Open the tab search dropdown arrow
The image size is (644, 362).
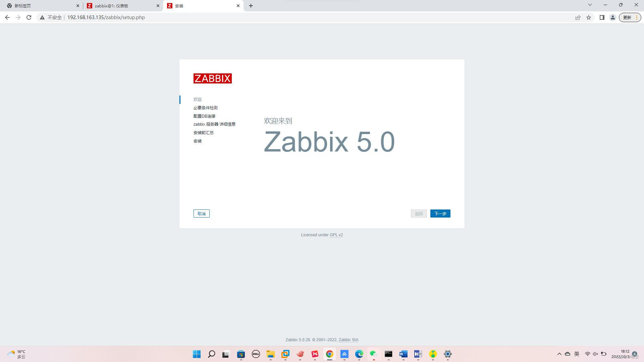[590, 5]
